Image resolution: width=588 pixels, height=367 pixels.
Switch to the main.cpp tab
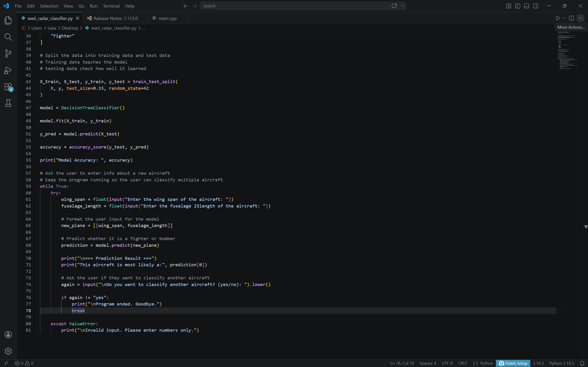point(168,18)
